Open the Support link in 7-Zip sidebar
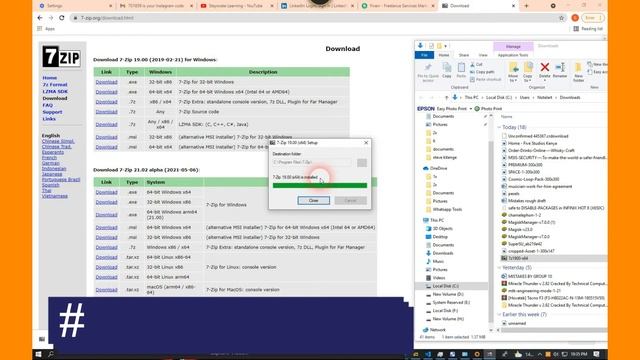The height and width of the screenshot is (360, 640). coord(52,112)
